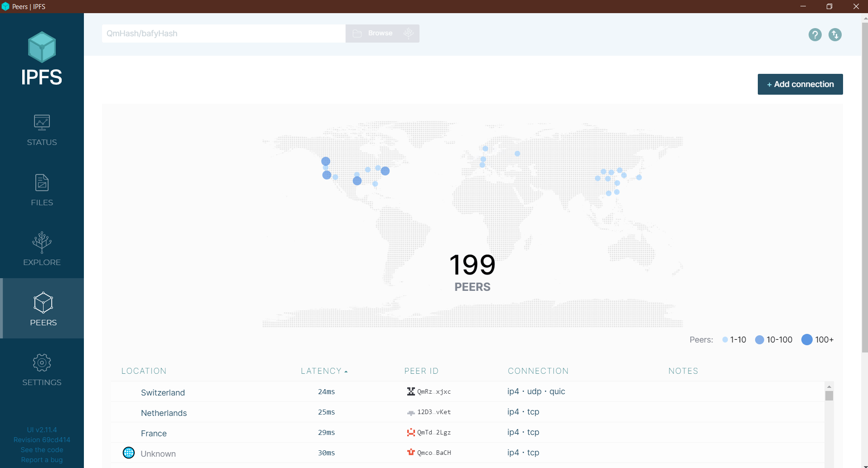Viewport: 868px width, 468px height.
Task: Open the Revision 69cd414 link
Action: pyautogui.click(x=42, y=440)
